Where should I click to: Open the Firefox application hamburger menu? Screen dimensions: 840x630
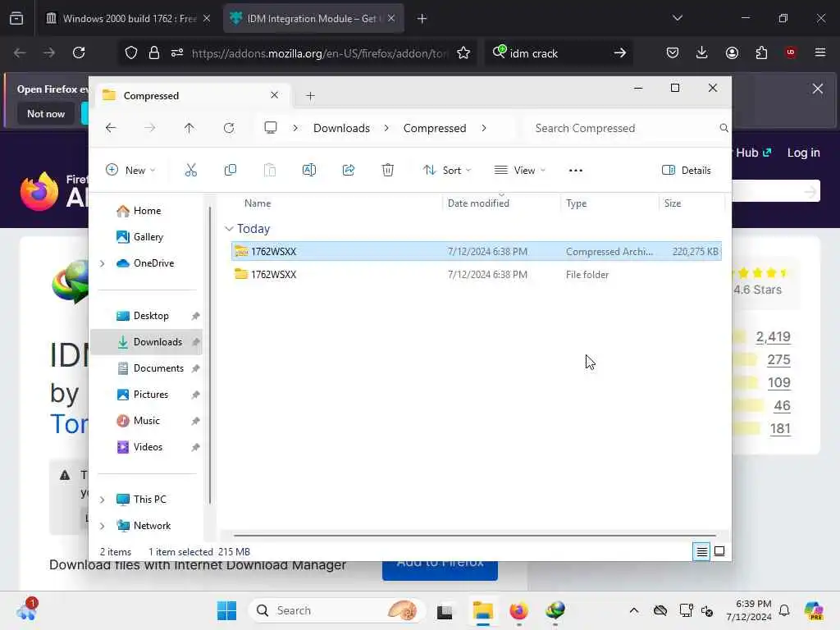point(820,52)
